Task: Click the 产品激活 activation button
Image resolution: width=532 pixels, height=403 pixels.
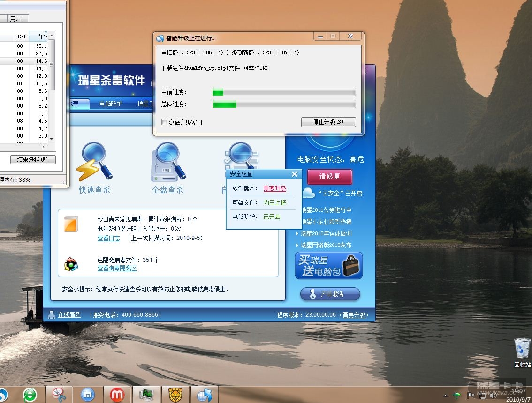Action: click(x=330, y=294)
